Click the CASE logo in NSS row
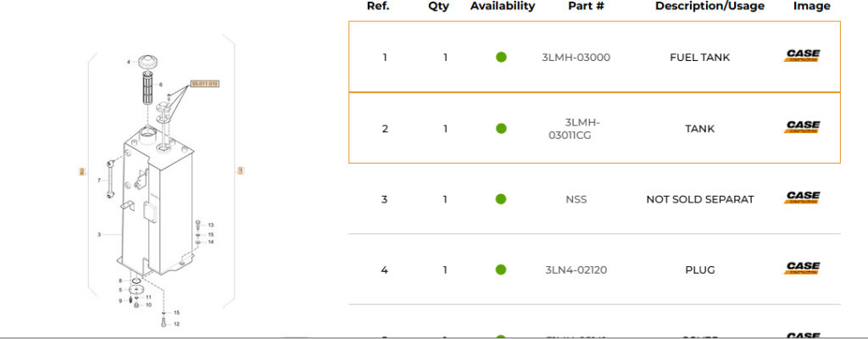The image size is (868, 339). click(x=802, y=197)
